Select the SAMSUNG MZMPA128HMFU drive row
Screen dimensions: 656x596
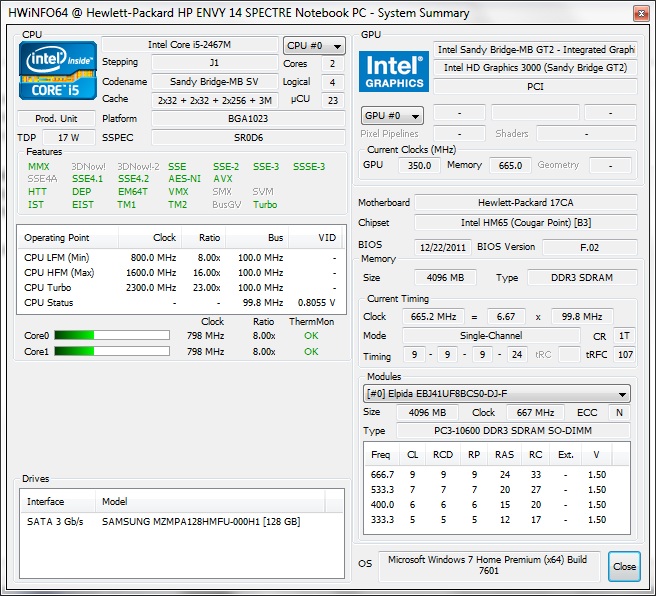tap(182, 522)
